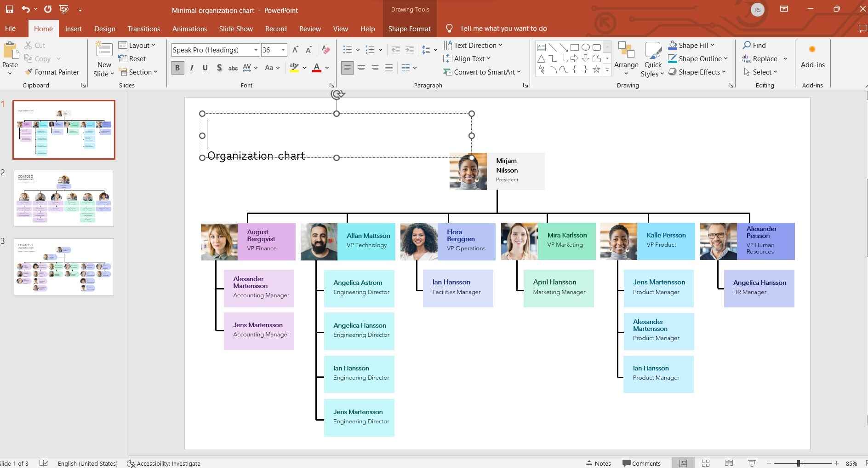Select slide 2 thumbnail

pyautogui.click(x=64, y=198)
